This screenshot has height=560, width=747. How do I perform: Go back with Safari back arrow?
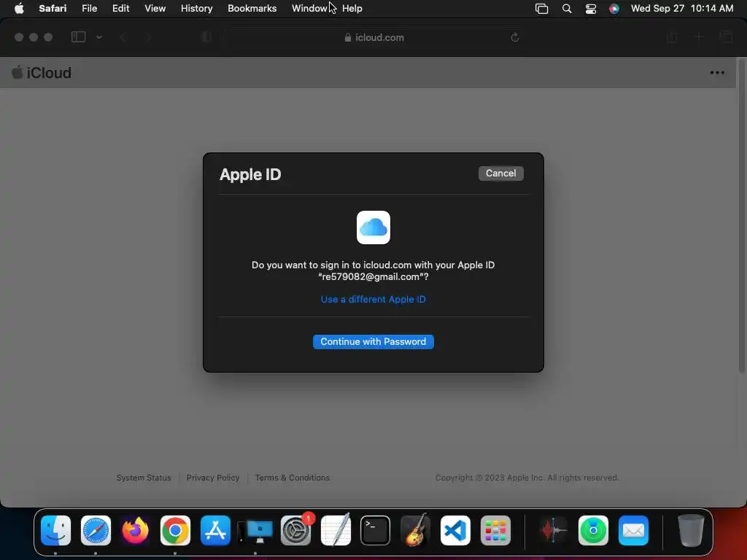point(123,37)
